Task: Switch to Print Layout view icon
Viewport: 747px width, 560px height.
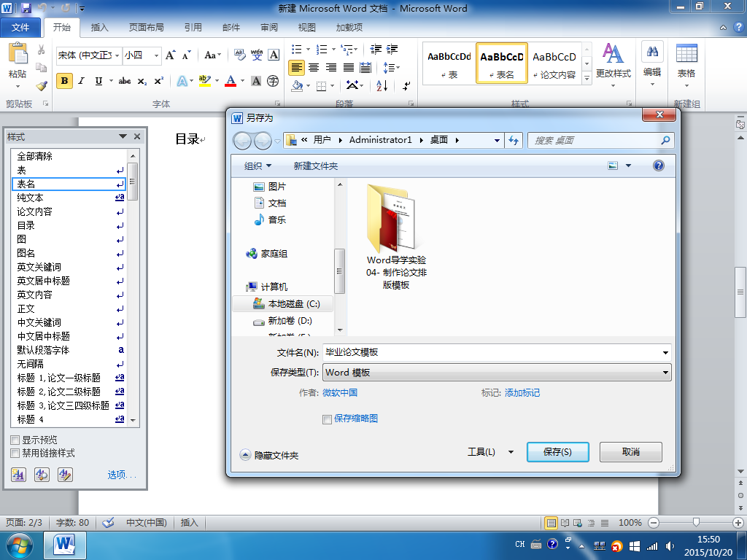Action: [x=551, y=523]
